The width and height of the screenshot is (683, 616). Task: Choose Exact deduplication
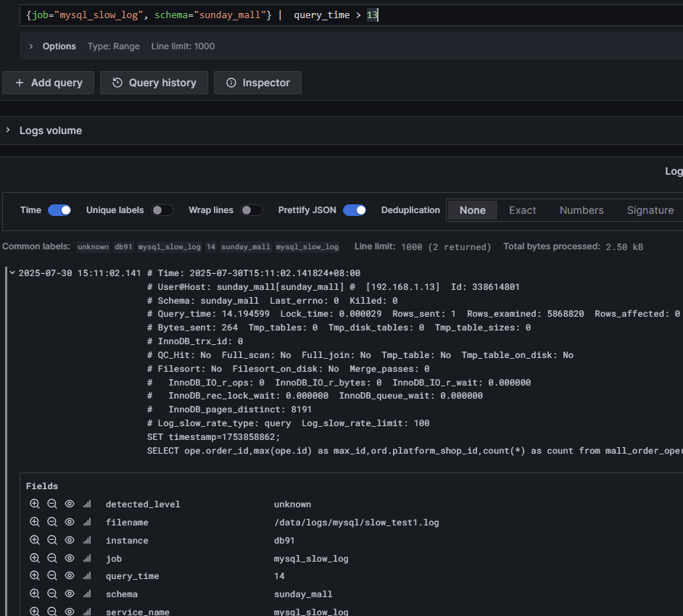click(x=522, y=210)
